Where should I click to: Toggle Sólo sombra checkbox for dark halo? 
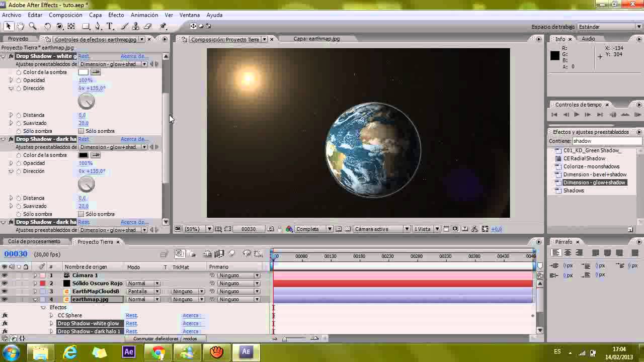(81, 214)
